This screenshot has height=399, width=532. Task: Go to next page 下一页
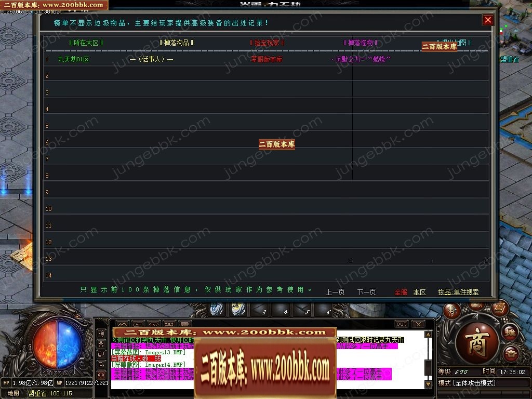click(x=366, y=292)
